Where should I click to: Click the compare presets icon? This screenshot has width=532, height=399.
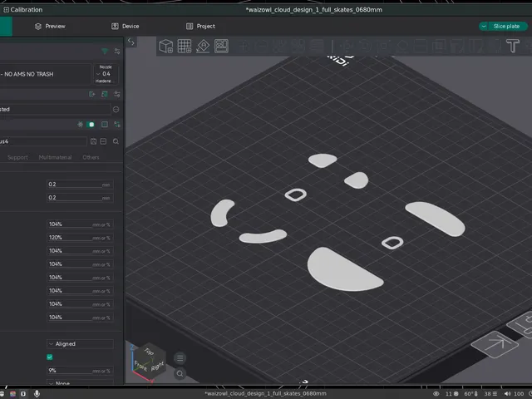coord(117,125)
